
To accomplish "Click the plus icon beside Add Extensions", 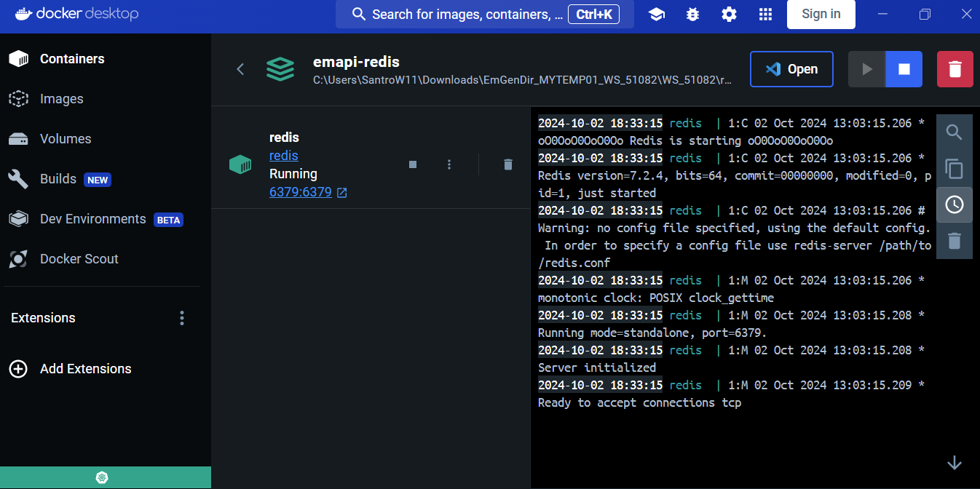I will (x=18, y=369).
